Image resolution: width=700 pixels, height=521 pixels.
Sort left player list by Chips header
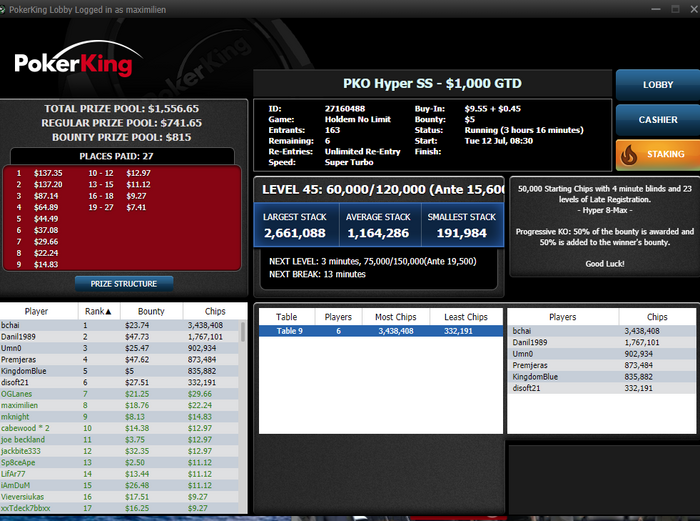click(215, 311)
